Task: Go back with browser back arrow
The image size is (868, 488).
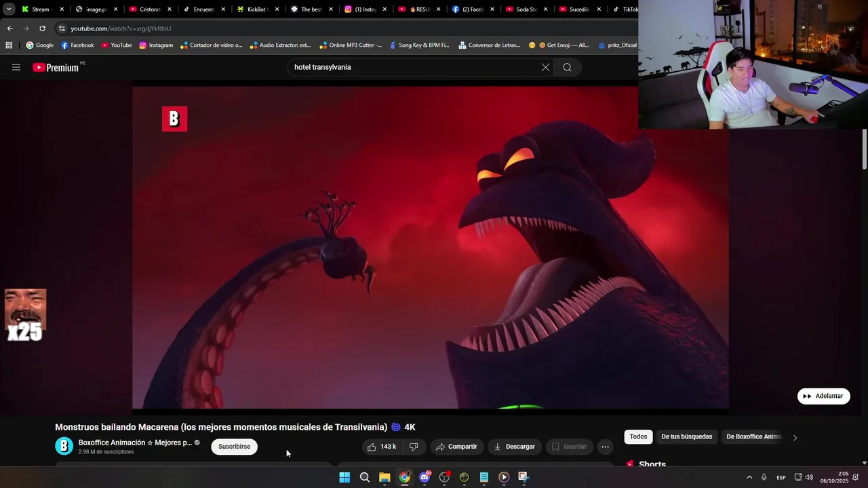Action: (x=9, y=28)
